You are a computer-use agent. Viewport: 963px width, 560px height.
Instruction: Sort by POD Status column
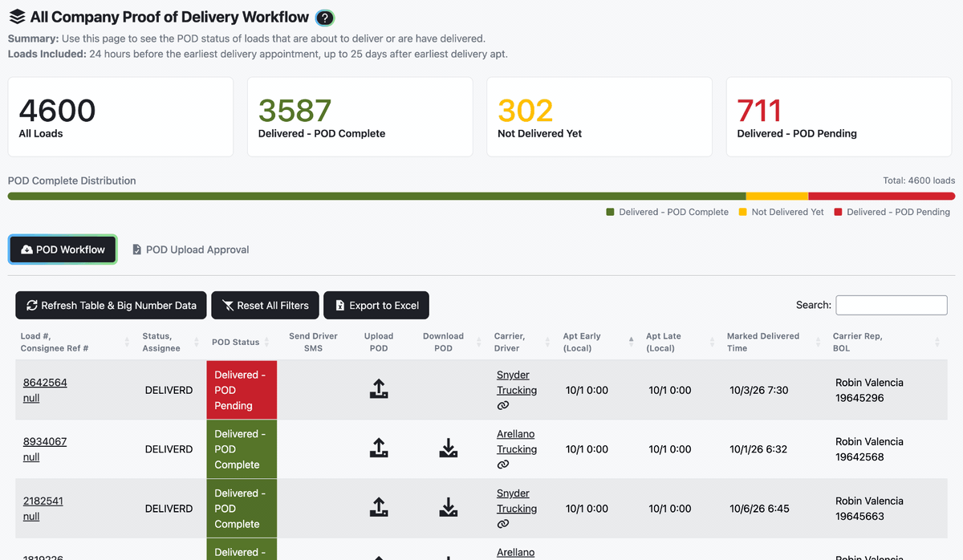[242, 342]
